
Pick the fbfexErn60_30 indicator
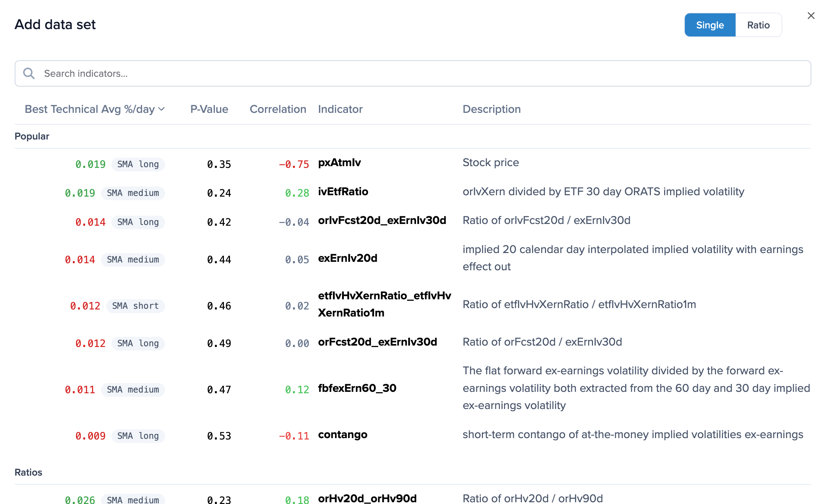point(357,388)
